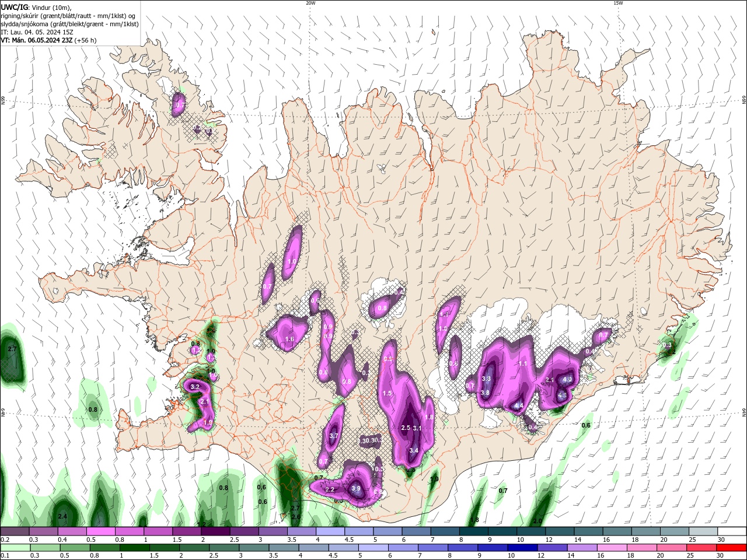The image size is (747, 560).
Task: Click the '3.4' precipitation value on the map
Action: click(414, 450)
